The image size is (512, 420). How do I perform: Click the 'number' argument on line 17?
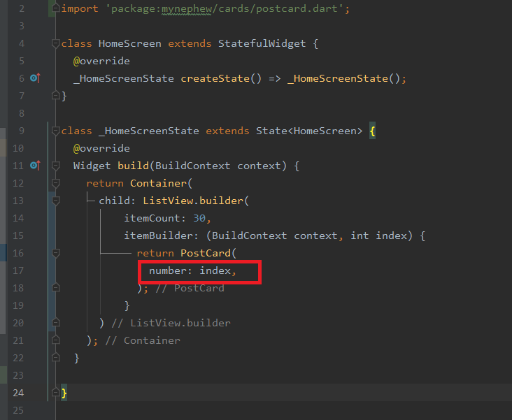coord(167,270)
